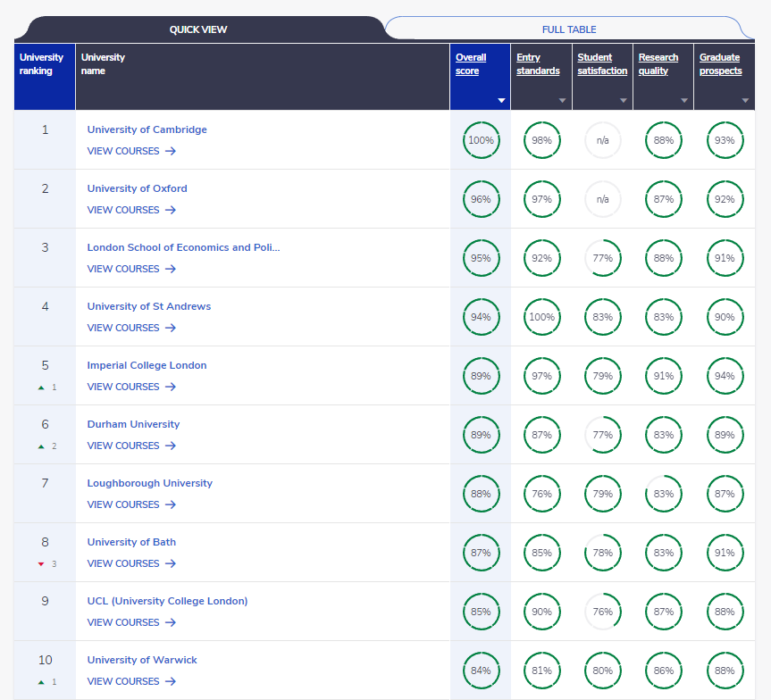Click UCL's 90% entry standards circle

click(542, 612)
